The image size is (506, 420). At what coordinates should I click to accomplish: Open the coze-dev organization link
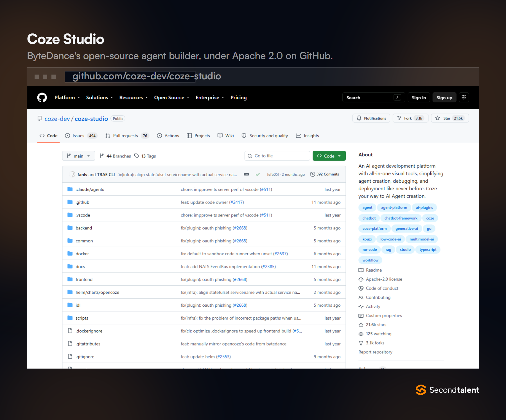[57, 119]
